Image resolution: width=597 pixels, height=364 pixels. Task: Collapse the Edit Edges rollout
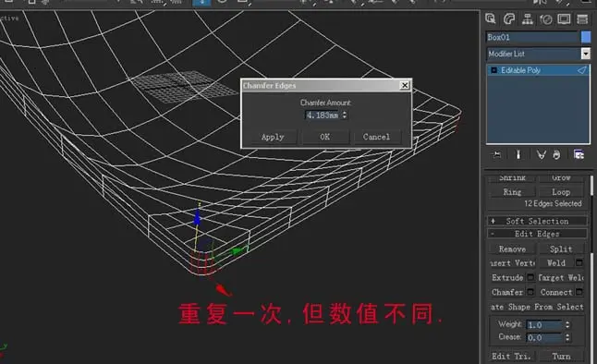[x=537, y=234]
